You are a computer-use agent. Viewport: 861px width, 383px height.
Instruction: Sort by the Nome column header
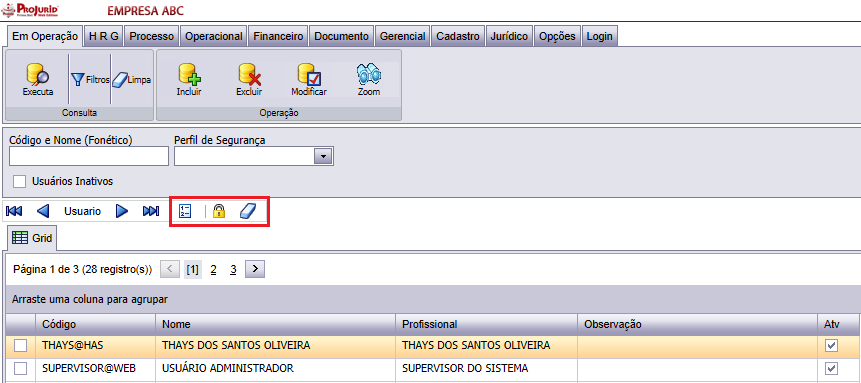coord(276,324)
